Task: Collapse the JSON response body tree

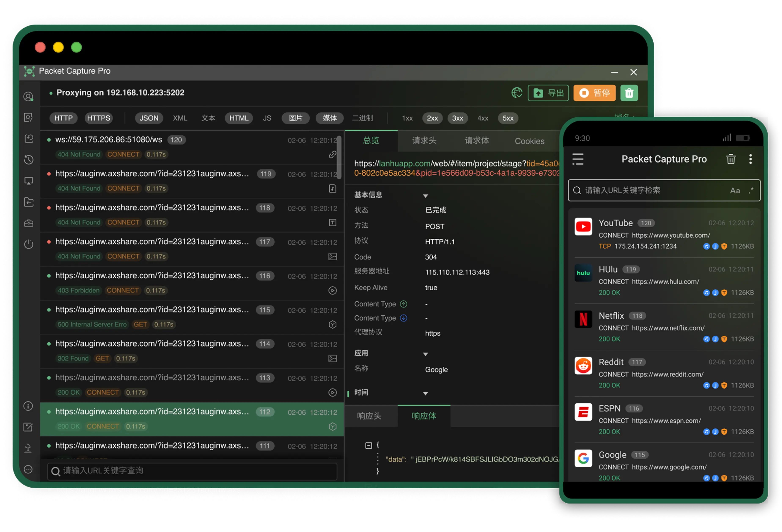Action: tap(368, 445)
